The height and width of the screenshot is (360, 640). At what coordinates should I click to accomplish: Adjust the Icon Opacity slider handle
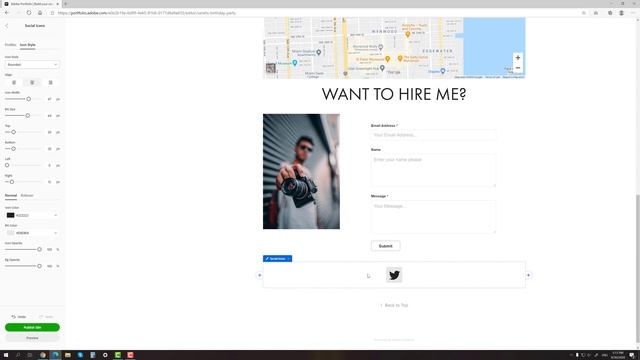pos(40,249)
